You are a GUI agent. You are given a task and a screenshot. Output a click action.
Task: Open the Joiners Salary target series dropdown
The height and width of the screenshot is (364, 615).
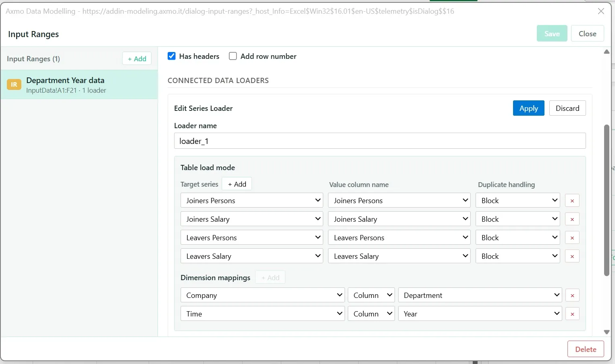click(252, 219)
